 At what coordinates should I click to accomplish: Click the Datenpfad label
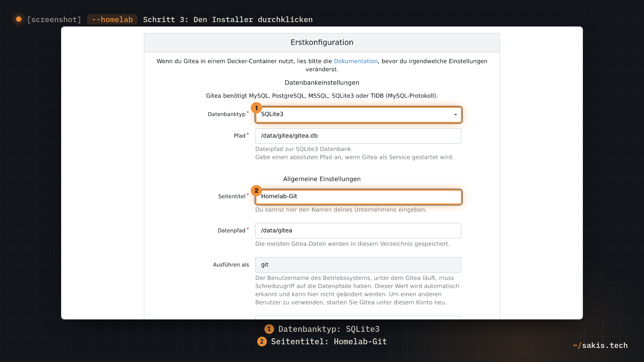coord(231,230)
